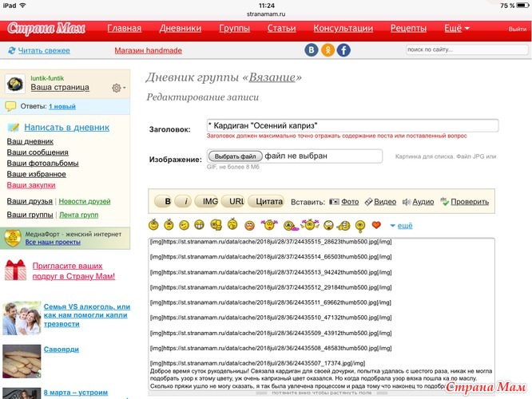Viewport: 532px width, 399px height.
Task: Click the VKontakte social icon
Action: 311,50
